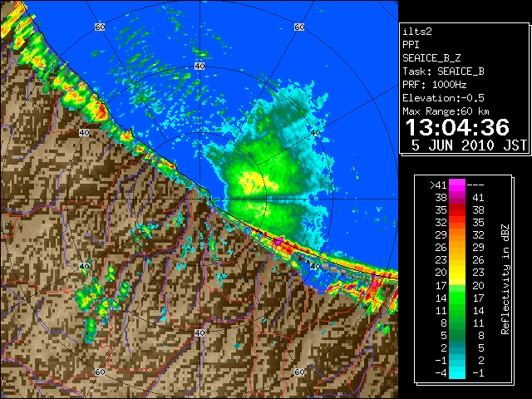This screenshot has height=399, width=532.
Task: Click the '>41' legend label
Action: coord(438,185)
